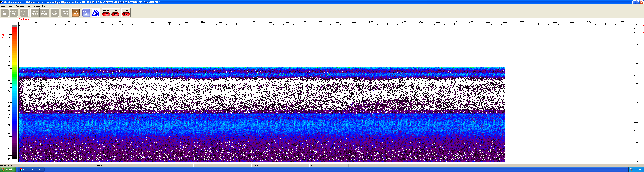The height and width of the screenshot is (172, 644).
Task: Click the Ping Number axis label
Action: pyautogui.click(x=23, y=19)
